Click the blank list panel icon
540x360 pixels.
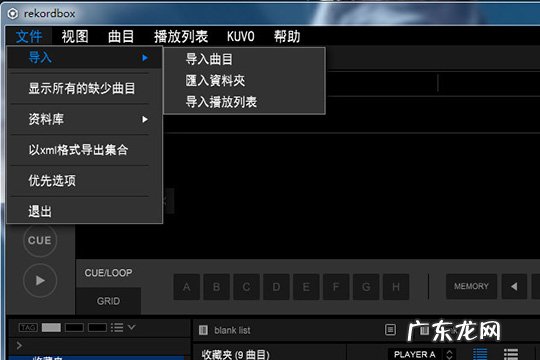pyautogui.click(x=203, y=330)
